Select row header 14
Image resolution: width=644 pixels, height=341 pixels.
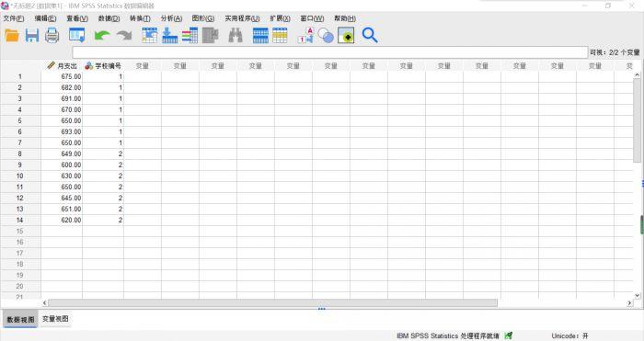pyautogui.click(x=20, y=220)
